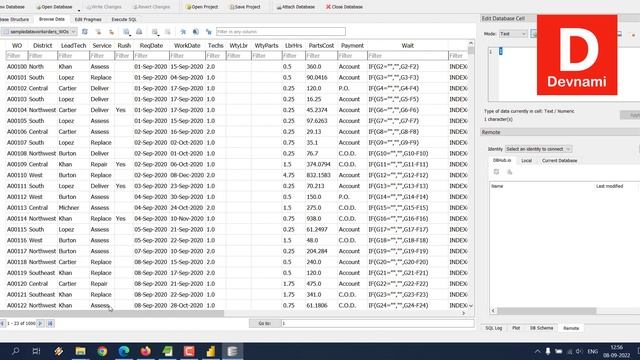This screenshot has width=640, height=360.
Task: Click Close Database in the toolbar
Action: coord(344,7)
